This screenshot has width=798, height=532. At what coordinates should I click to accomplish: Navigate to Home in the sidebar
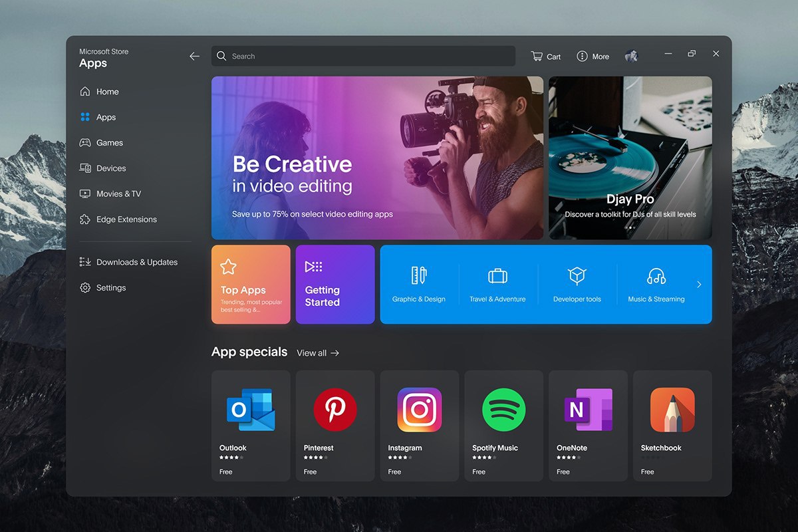pos(108,92)
